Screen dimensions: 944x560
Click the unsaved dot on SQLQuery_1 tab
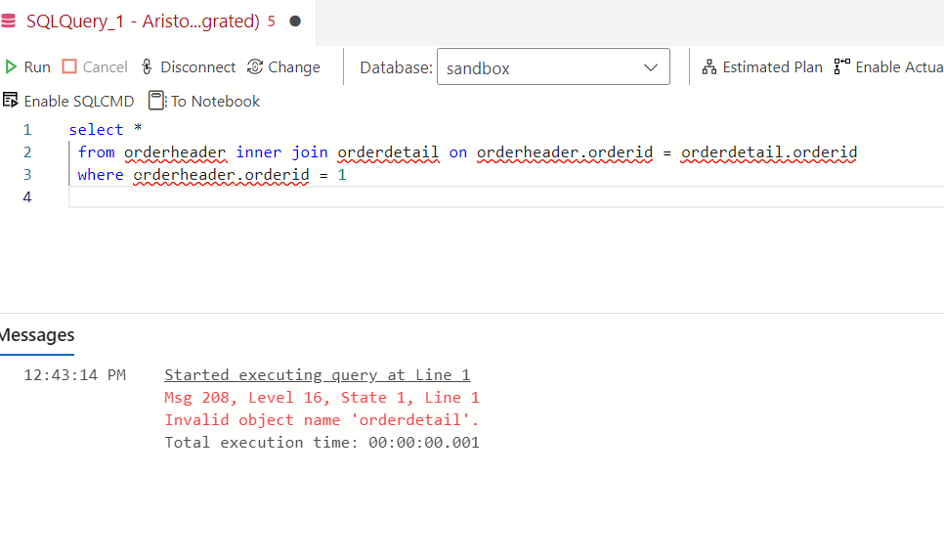pos(295,21)
